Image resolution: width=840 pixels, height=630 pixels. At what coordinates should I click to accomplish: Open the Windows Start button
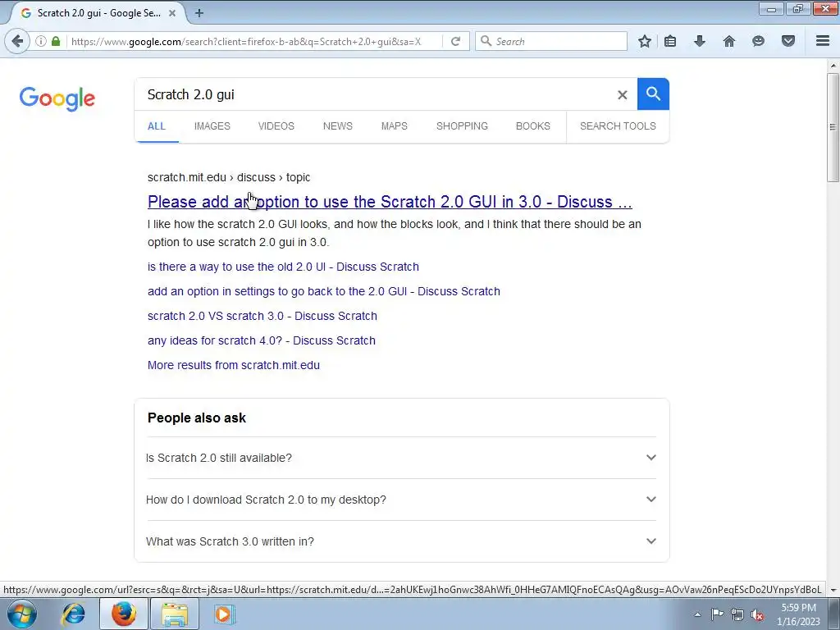(x=22, y=614)
